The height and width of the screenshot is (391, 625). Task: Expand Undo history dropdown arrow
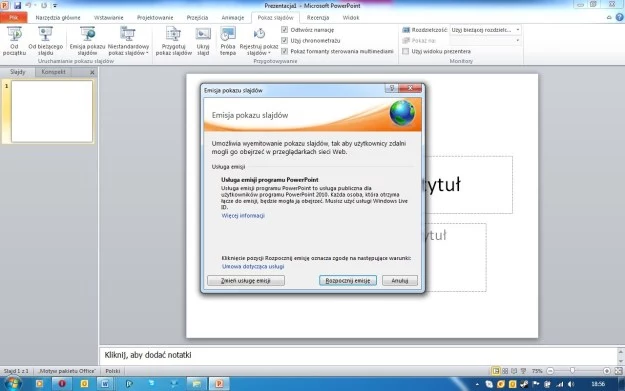35,6
